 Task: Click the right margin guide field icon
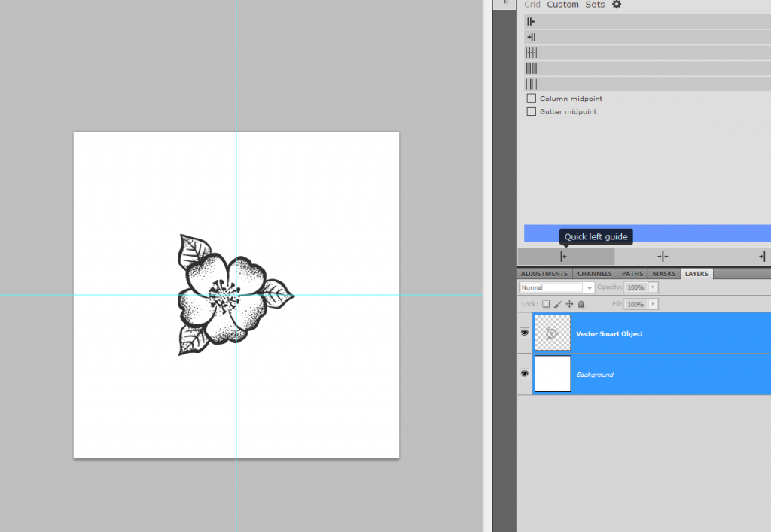531,36
